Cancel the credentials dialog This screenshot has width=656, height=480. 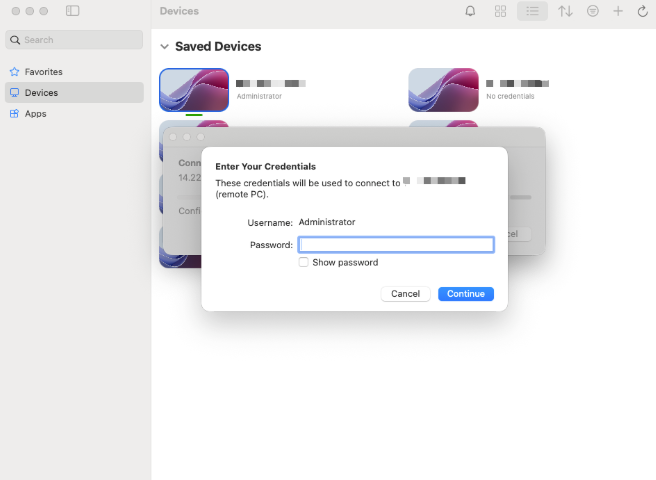(x=405, y=294)
